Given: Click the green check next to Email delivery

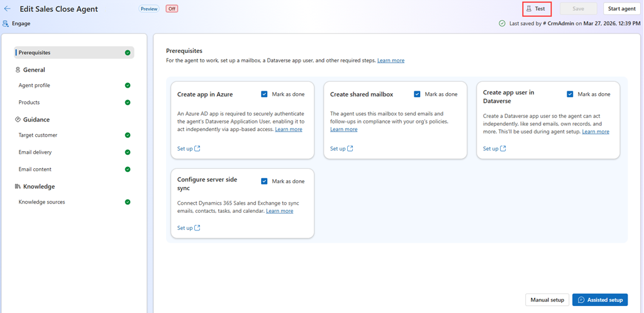Looking at the screenshot, I should pyautogui.click(x=128, y=152).
